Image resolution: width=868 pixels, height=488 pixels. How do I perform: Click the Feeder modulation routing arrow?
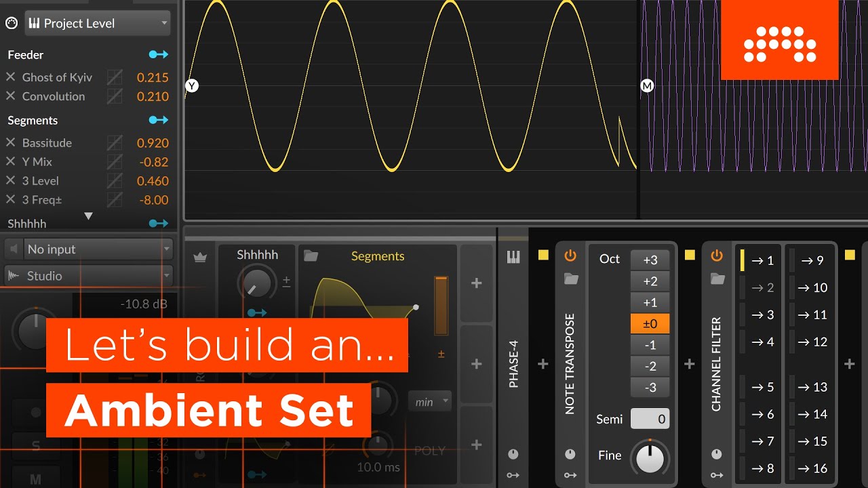159,54
